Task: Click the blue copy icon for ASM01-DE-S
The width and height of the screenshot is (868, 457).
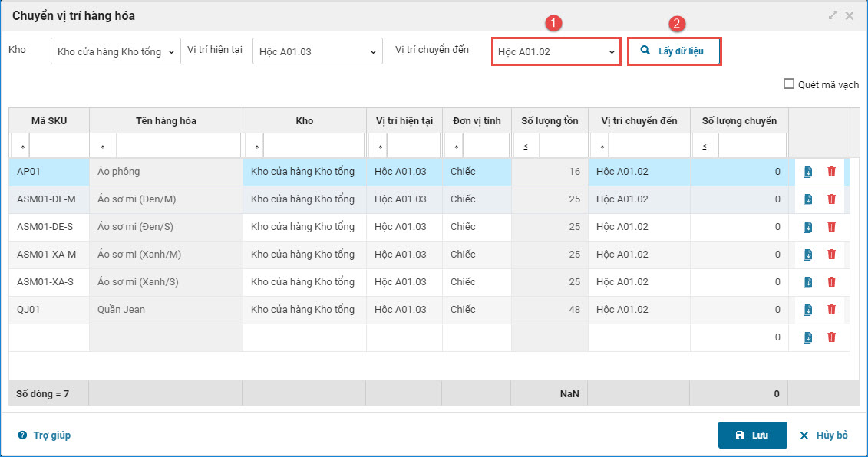Action: pyautogui.click(x=807, y=227)
